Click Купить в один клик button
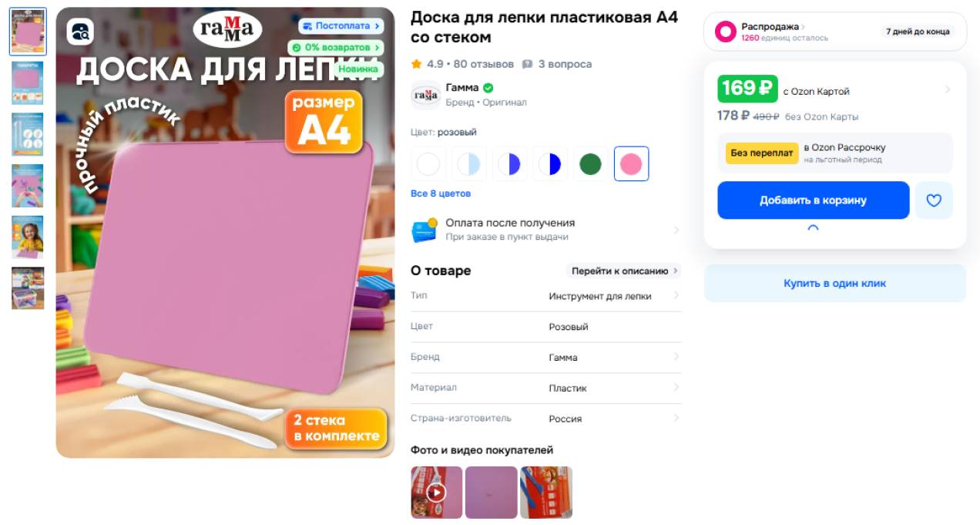 click(835, 283)
